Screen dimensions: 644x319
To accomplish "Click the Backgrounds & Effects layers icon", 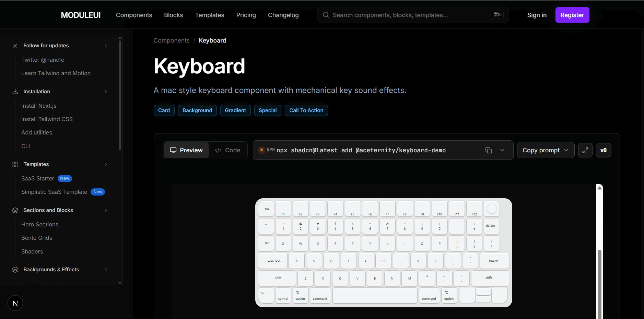I will (15, 270).
